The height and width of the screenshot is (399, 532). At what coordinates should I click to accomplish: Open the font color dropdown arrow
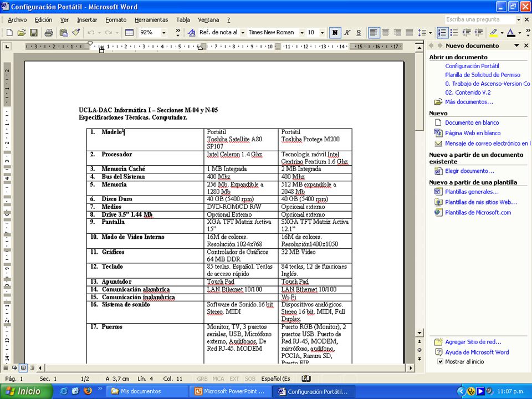tap(519, 33)
